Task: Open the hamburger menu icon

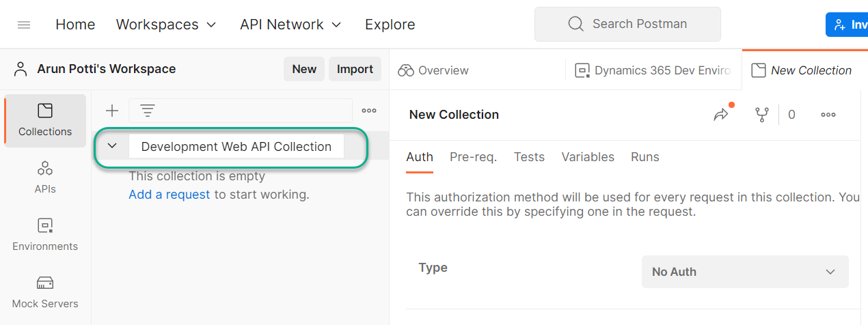Action: click(x=24, y=25)
